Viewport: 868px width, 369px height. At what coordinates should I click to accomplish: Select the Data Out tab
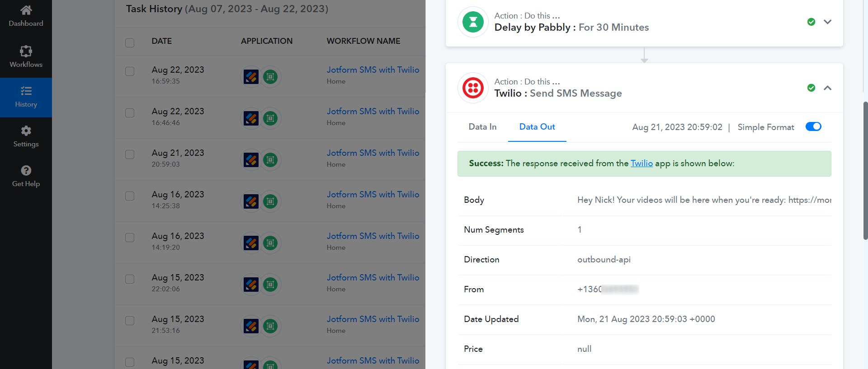click(x=537, y=127)
